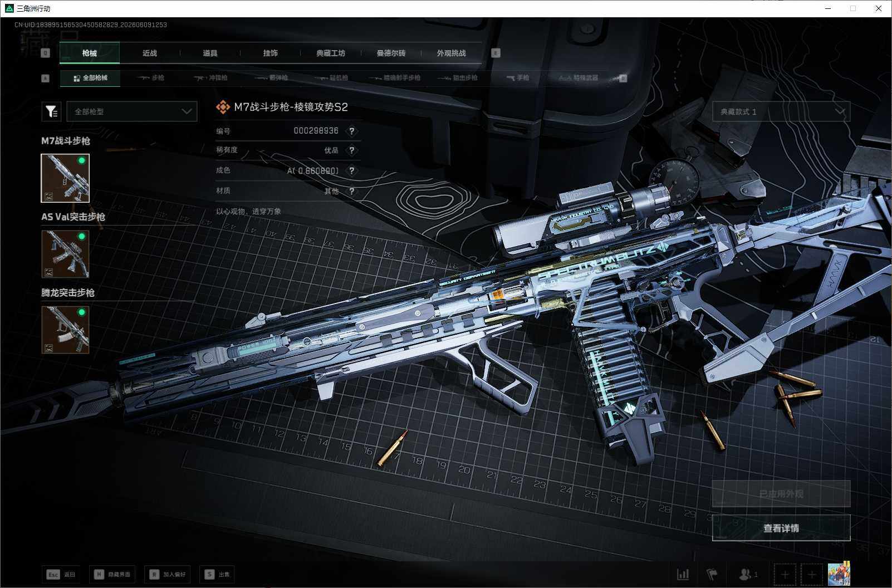The width and height of the screenshot is (892, 588).
Task: Filter by 霰弹枪 category
Action: [271, 78]
